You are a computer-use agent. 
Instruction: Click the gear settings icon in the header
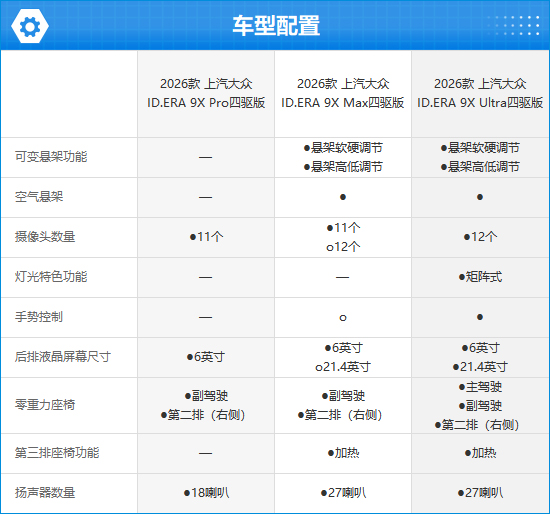(30, 26)
